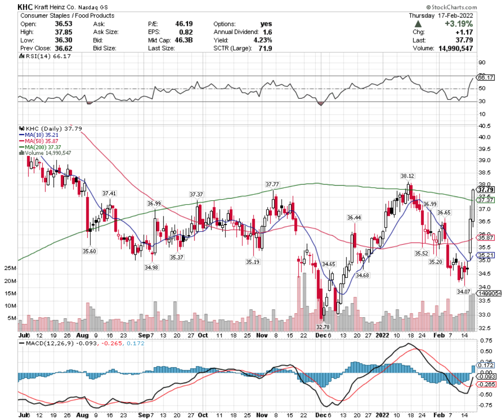The image size is (504, 420).
Task: Click the SCTR (Large) value 71.9
Action: [x=265, y=48]
